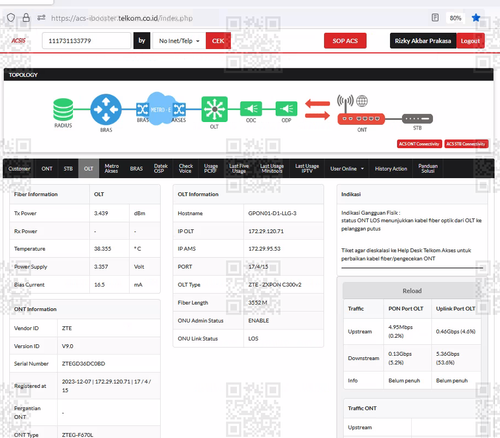Open the Last Five Usage tab
Viewport: 500px width, 438px height.
coord(239,169)
